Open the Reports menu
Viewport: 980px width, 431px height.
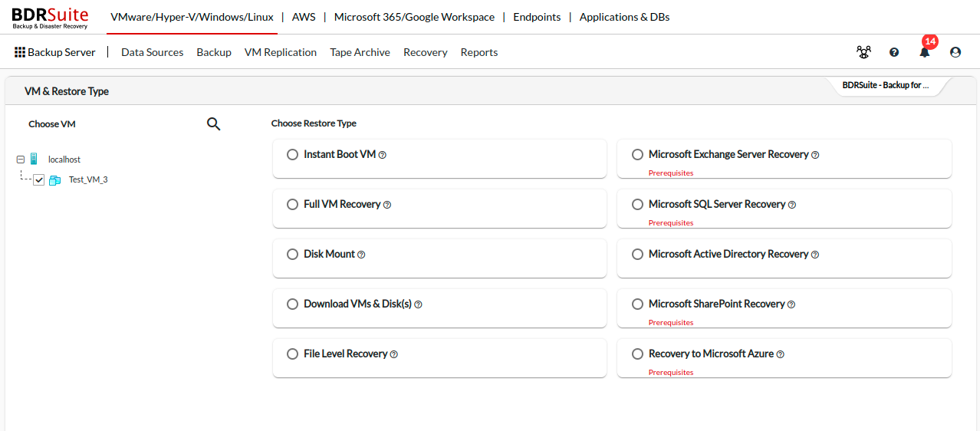479,52
